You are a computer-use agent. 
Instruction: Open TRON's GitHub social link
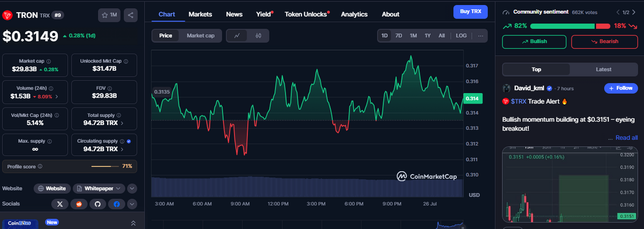98,204
